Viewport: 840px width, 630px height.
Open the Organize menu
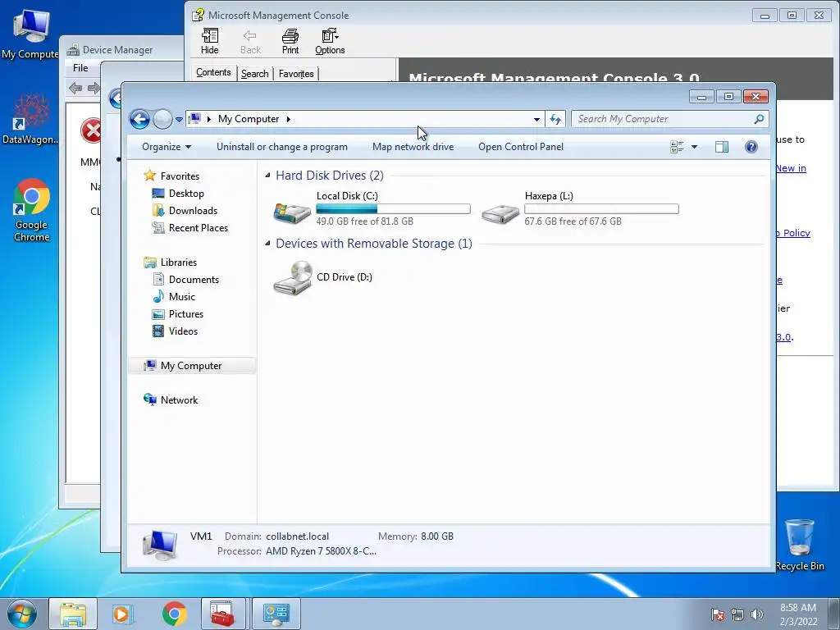click(x=166, y=147)
